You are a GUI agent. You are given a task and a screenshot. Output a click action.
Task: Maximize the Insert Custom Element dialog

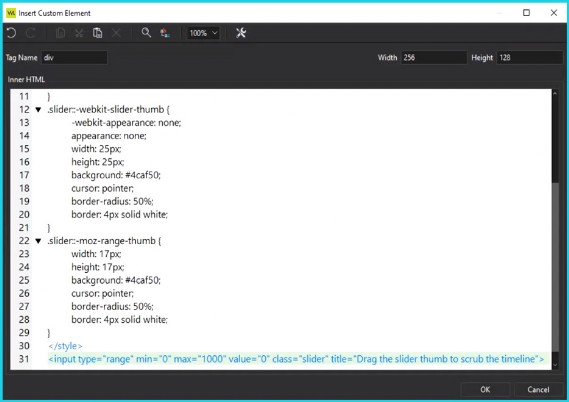click(x=526, y=13)
